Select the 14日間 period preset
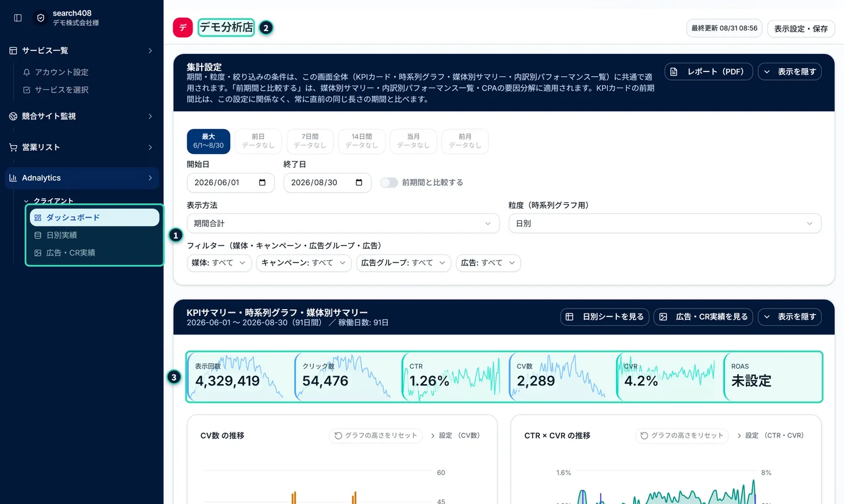The width and height of the screenshot is (844, 504). [362, 141]
